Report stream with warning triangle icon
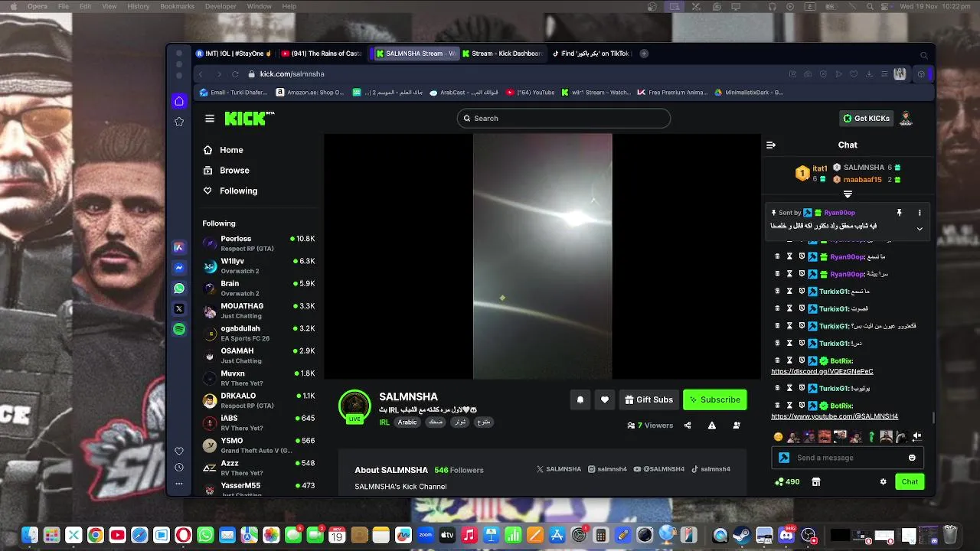This screenshot has width=980, height=551. 712,425
